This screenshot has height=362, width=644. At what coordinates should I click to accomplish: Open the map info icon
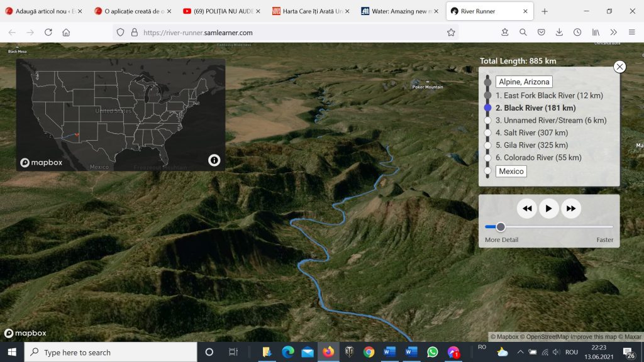[214, 160]
